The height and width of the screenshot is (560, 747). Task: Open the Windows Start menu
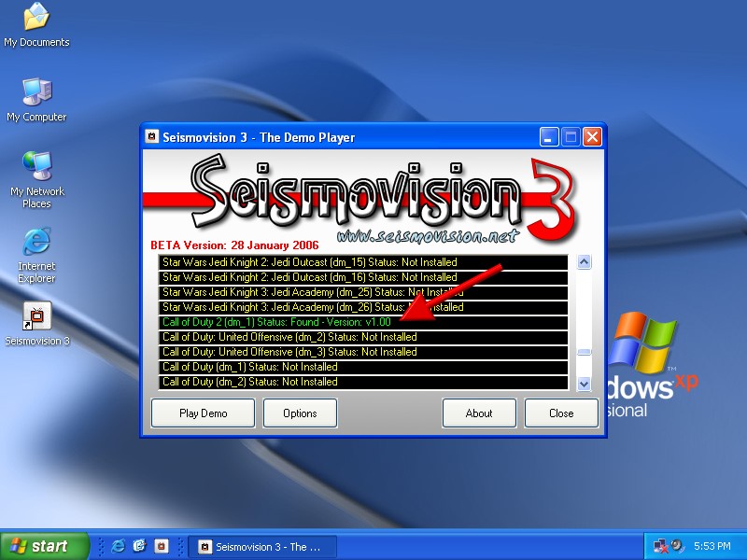click(x=46, y=546)
